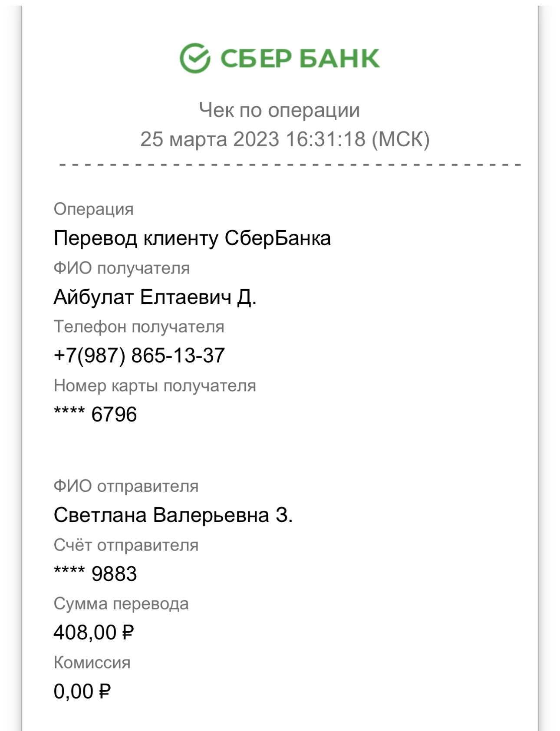Image resolution: width=560 pixels, height=731 pixels.
Task: Click the green Sber checkmark logo icon
Action: (195, 58)
